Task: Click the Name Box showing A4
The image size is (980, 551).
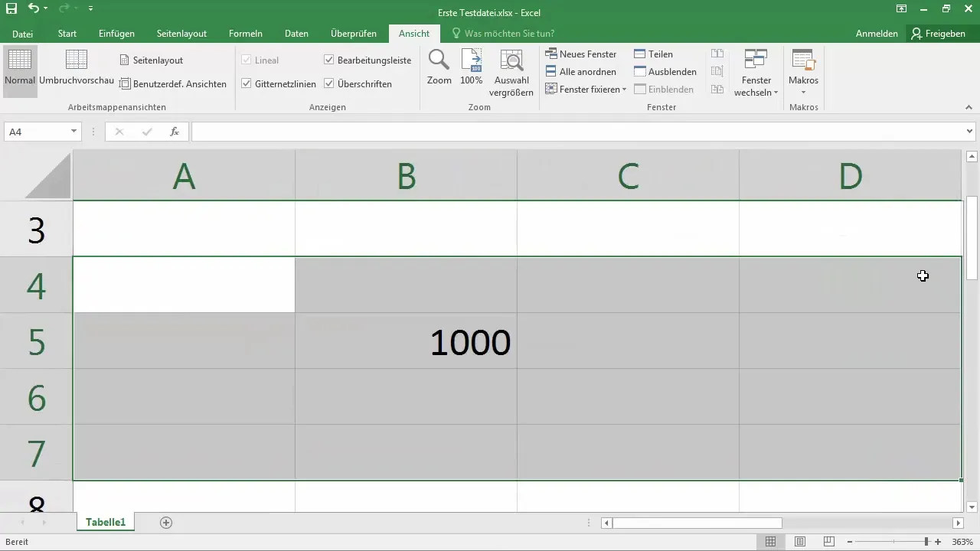Action: pos(37,132)
